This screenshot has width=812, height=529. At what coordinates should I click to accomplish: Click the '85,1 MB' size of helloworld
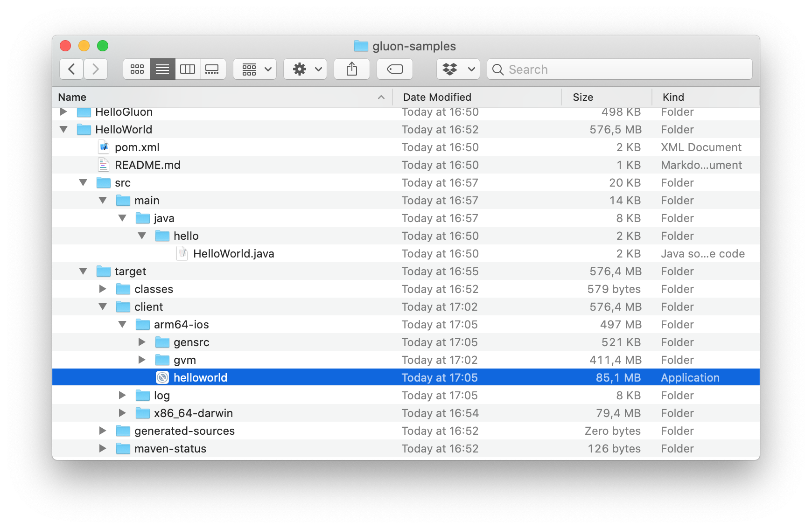click(618, 378)
